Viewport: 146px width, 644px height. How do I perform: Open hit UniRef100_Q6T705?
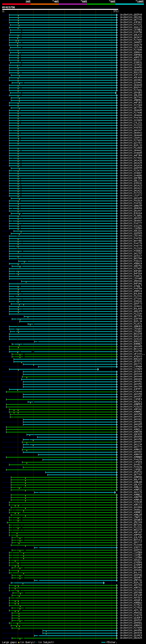pyautogui.click(x=131, y=20)
